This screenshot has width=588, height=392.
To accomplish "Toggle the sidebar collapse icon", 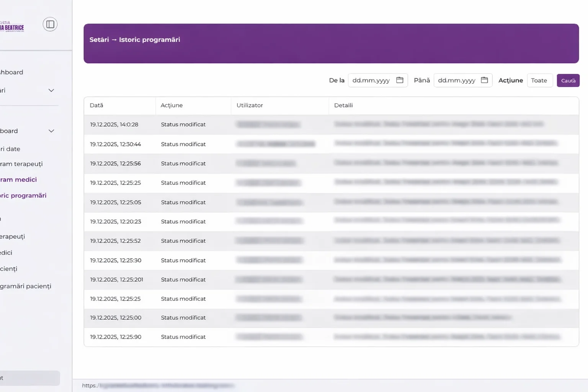I will tap(50, 24).
